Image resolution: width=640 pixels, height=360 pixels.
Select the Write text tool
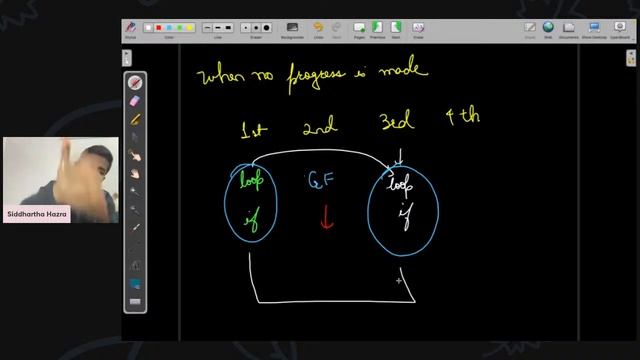[x=135, y=265]
